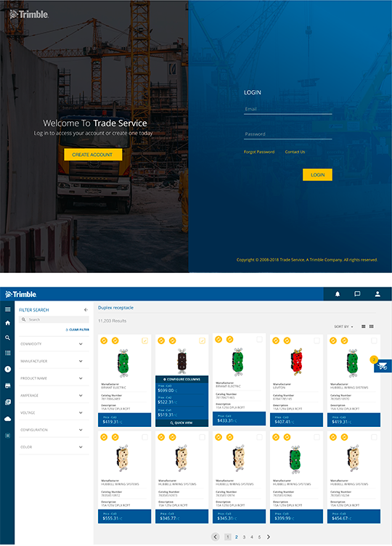Click the $399.99 green receptacle thumbnail
The image size is (392, 546).
(296, 459)
